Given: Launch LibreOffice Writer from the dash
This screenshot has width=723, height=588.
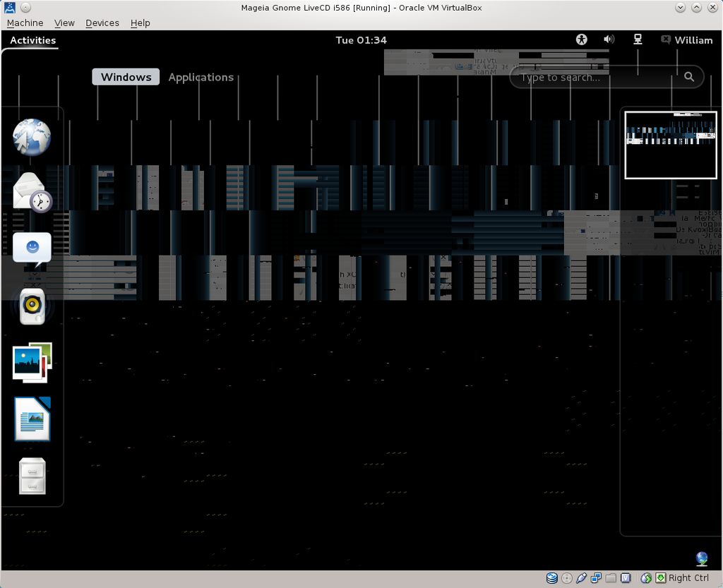Looking at the screenshot, I should pyautogui.click(x=32, y=419).
